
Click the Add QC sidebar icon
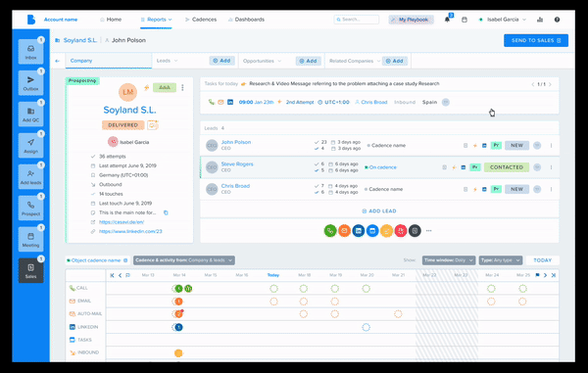point(30,115)
